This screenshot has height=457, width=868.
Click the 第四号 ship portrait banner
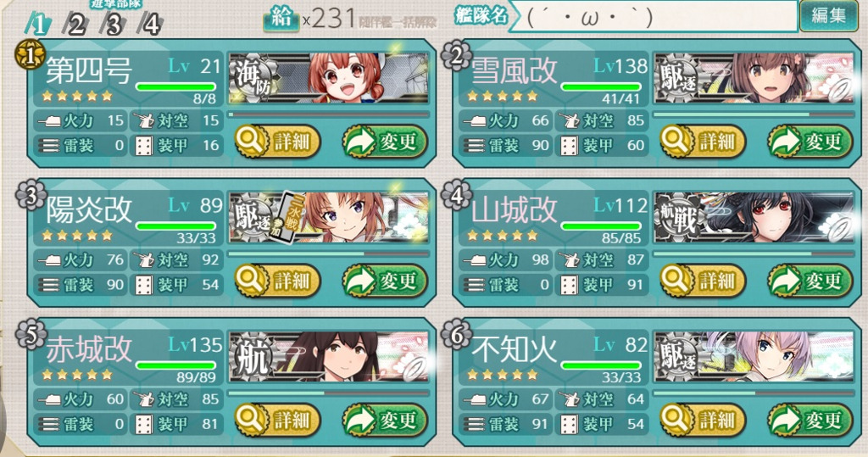329,77
